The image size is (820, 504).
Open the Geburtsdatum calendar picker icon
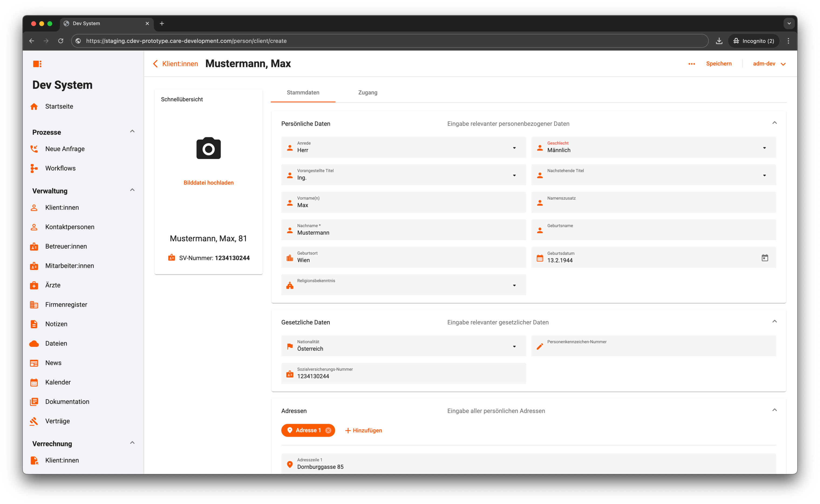click(x=765, y=258)
